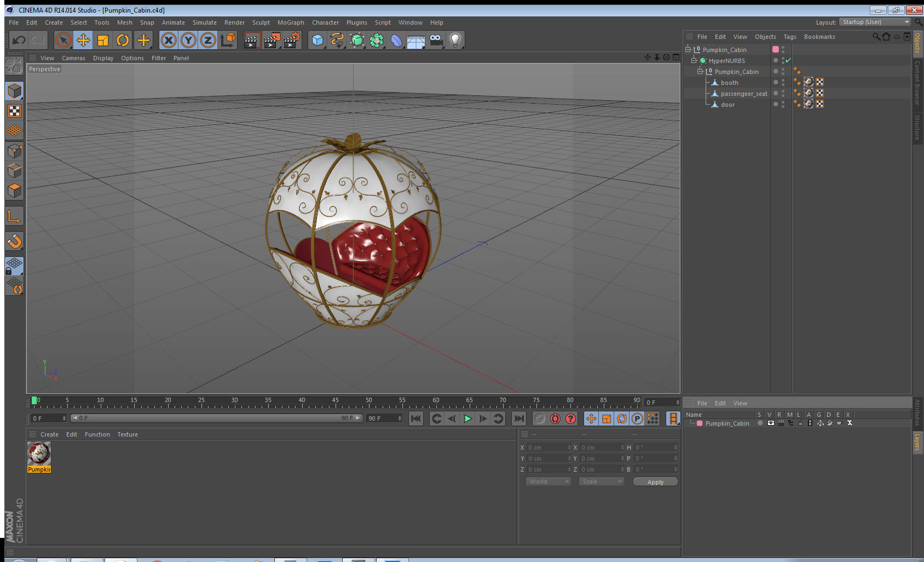Open the World coordinate dropdown
Viewport: 924px width, 562px height.
coord(548,481)
